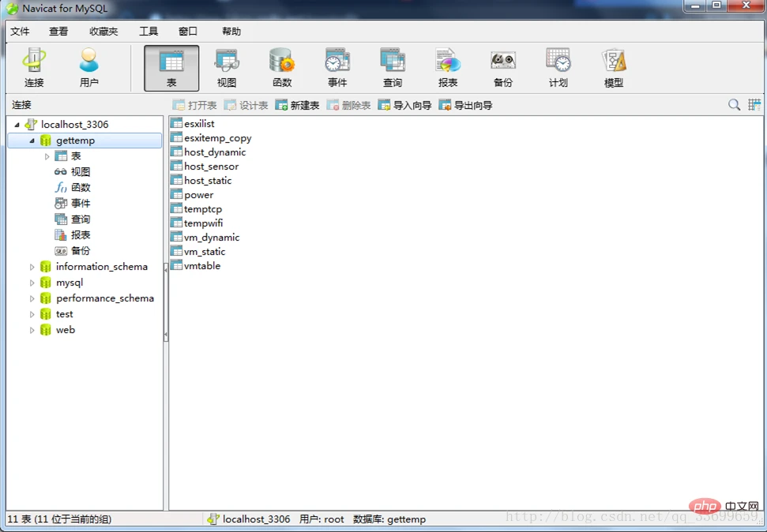The height and width of the screenshot is (532, 767).
Task: Open the 计划 (Schedule) toolbar icon
Action: [558, 69]
